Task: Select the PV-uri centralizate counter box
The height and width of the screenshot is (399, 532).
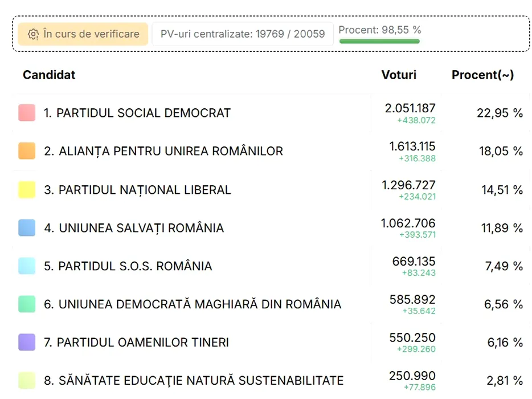Action: (243, 34)
